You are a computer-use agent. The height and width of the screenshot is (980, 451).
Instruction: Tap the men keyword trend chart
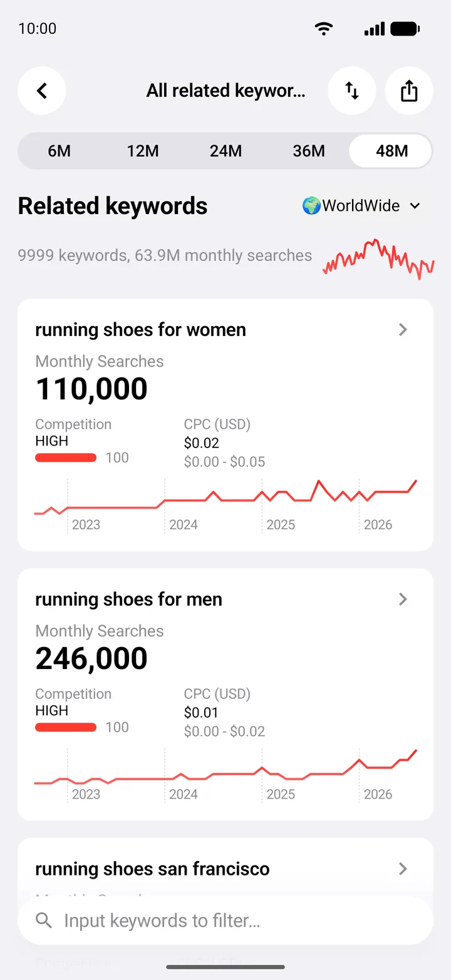(x=225, y=775)
